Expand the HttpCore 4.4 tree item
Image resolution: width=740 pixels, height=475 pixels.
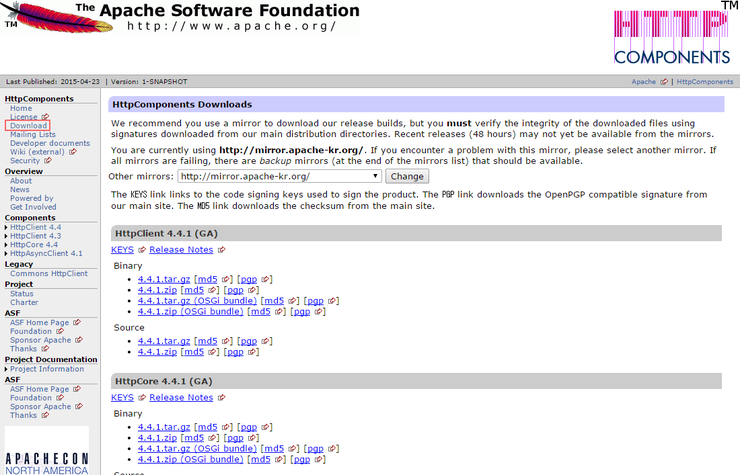tap(6, 245)
